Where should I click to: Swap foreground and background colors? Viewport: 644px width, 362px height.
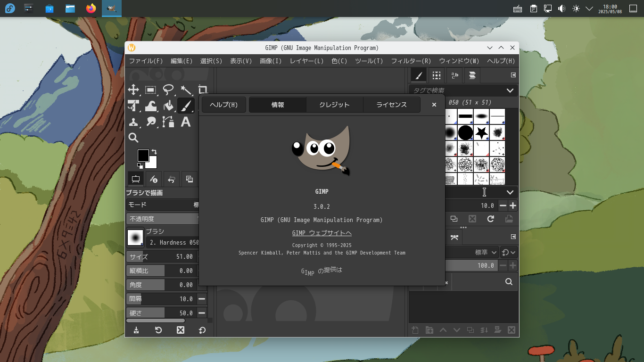[154, 152]
